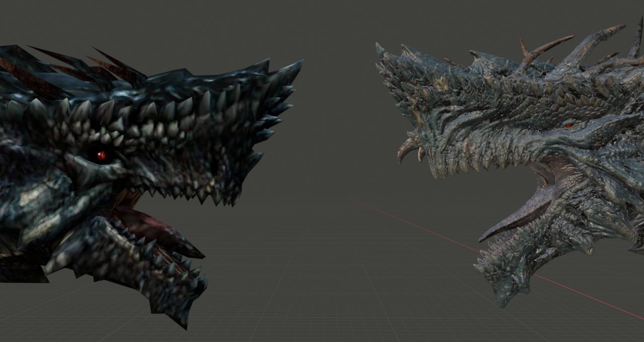Click the orange eye of right dragon

click(x=569, y=125)
